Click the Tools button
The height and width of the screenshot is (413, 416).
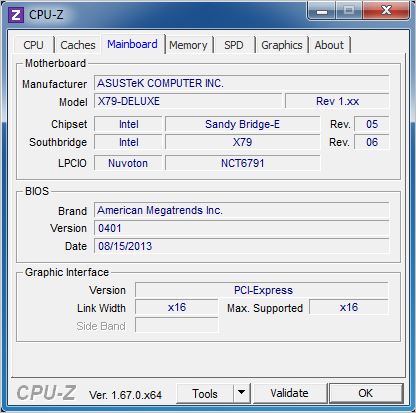(x=205, y=394)
